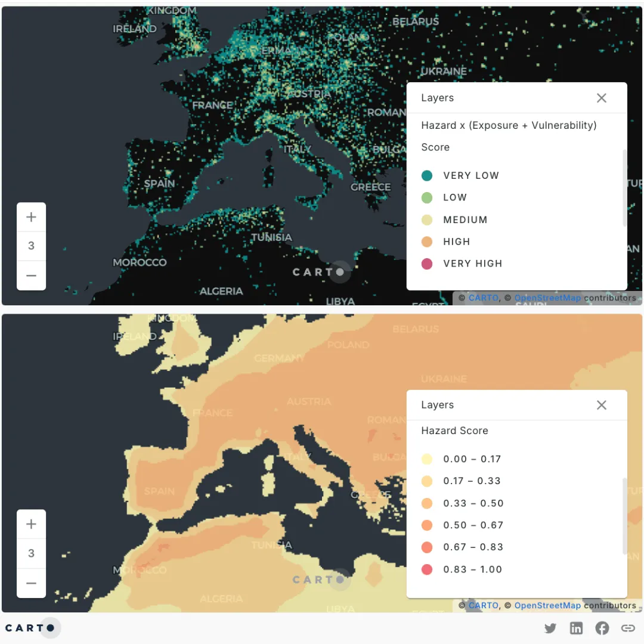Click the top legend panel scrollbar
This screenshot has width=644, height=644.
pos(624,188)
